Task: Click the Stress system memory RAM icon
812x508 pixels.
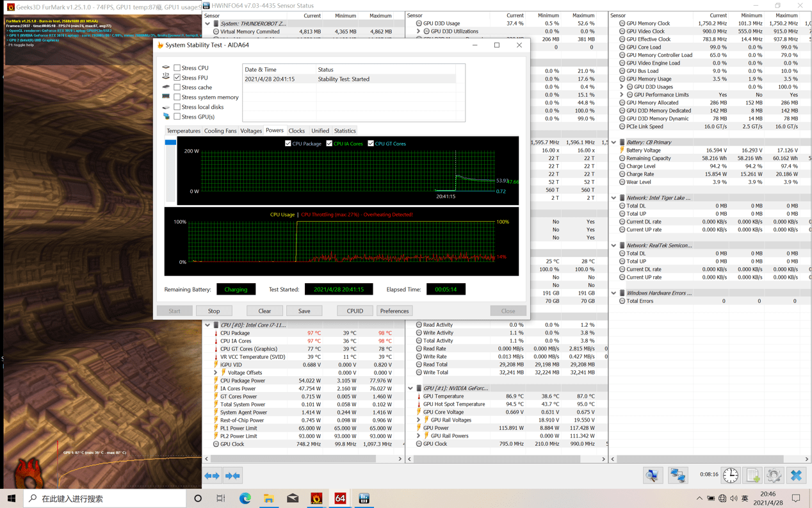Action: (x=166, y=97)
